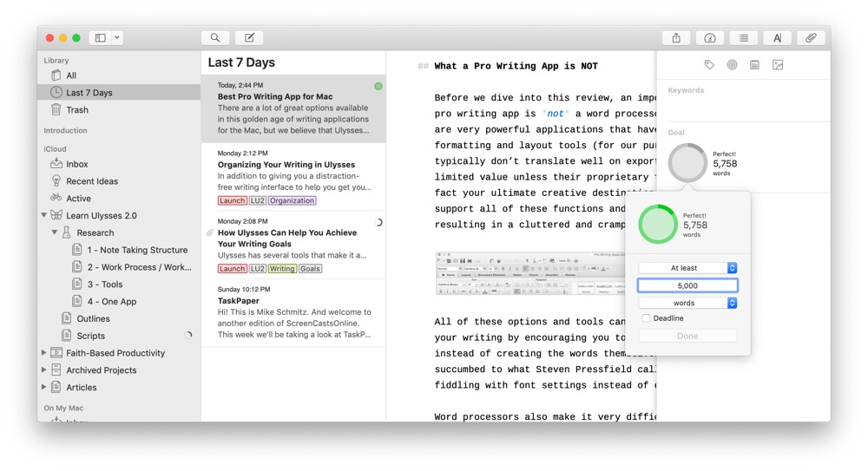Open the Active group

[118, 198]
